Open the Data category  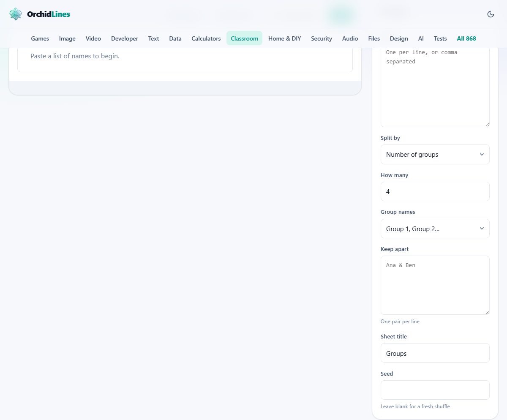click(x=175, y=38)
